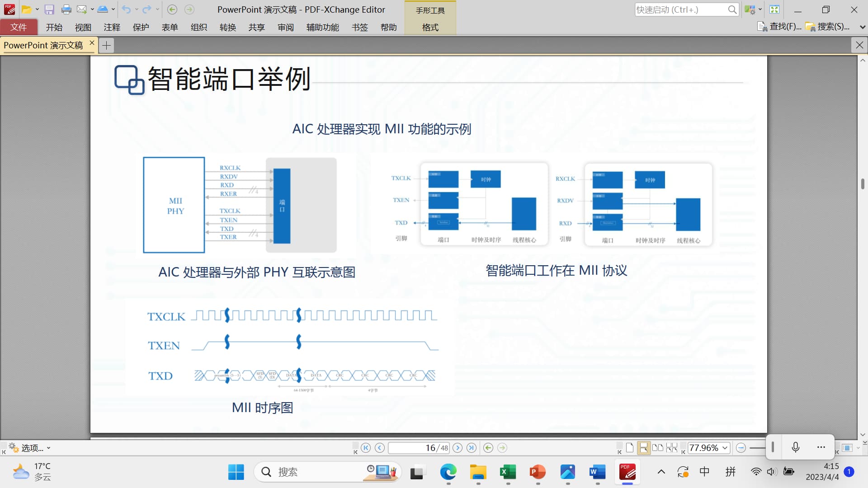Click the vertical scrollbar thumb

pyautogui.click(x=863, y=184)
